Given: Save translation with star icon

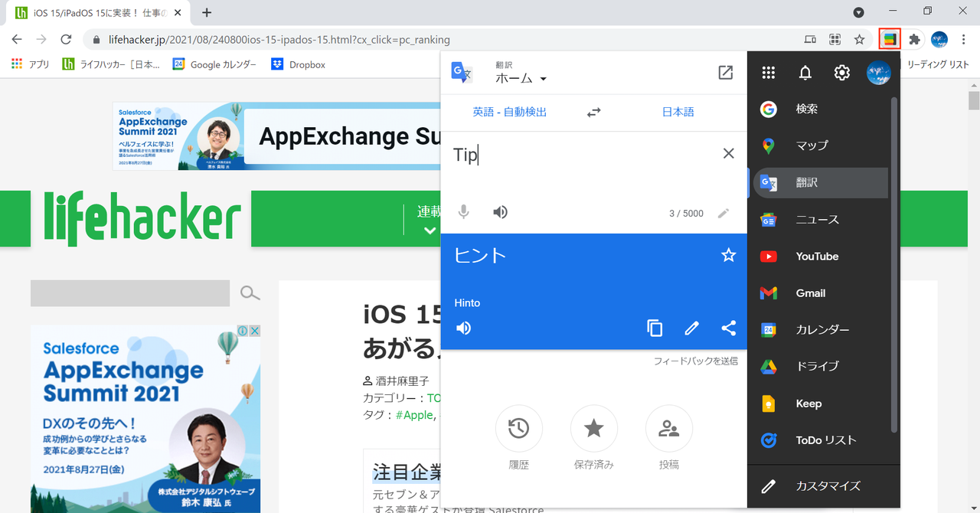Looking at the screenshot, I should (x=729, y=255).
